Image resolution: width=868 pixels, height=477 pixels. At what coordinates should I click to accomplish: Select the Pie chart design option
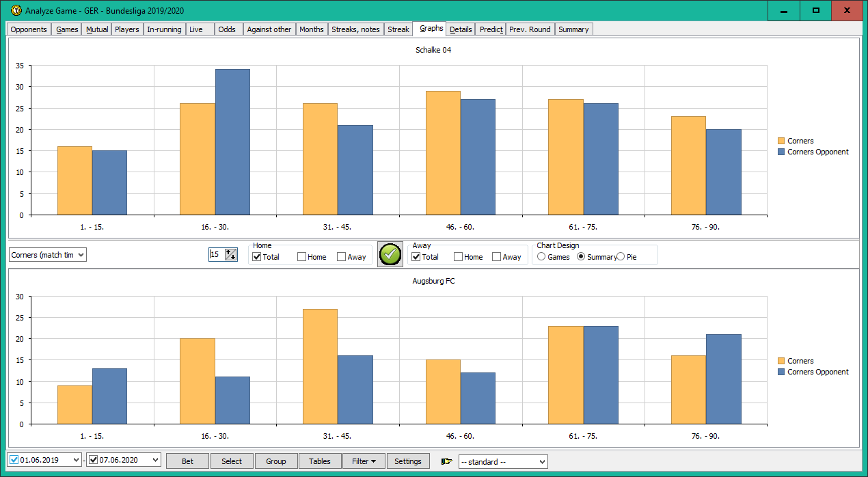621,257
